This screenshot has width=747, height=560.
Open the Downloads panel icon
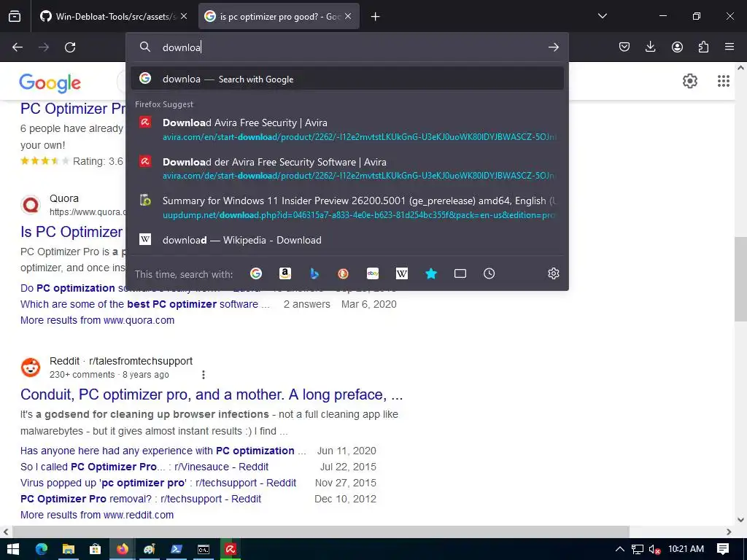(x=650, y=47)
